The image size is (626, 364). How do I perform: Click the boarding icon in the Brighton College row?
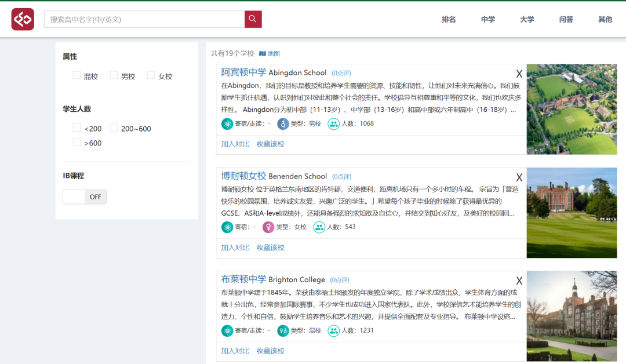coord(227,330)
